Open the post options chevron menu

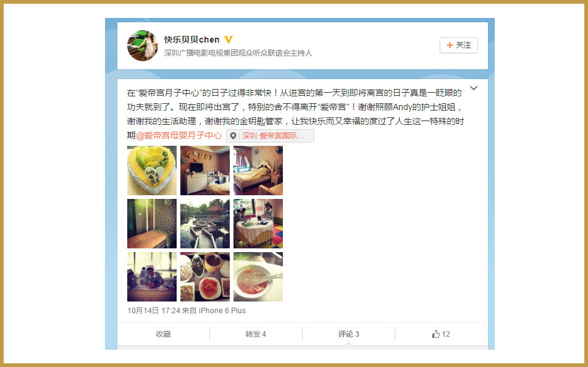[474, 88]
